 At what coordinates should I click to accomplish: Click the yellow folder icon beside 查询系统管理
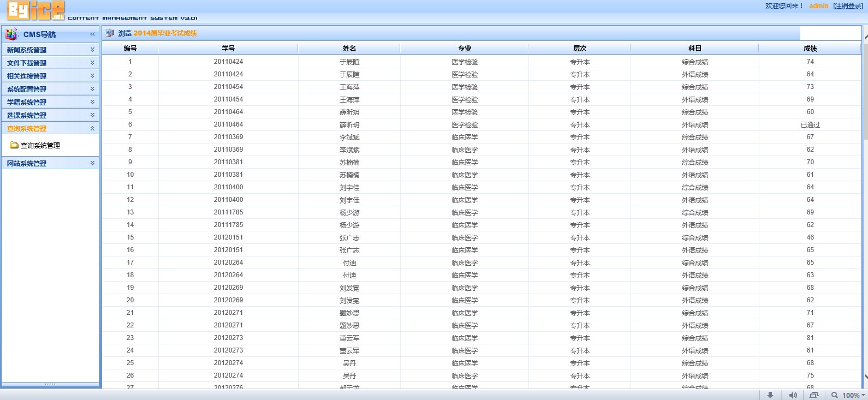(x=14, y=145)
